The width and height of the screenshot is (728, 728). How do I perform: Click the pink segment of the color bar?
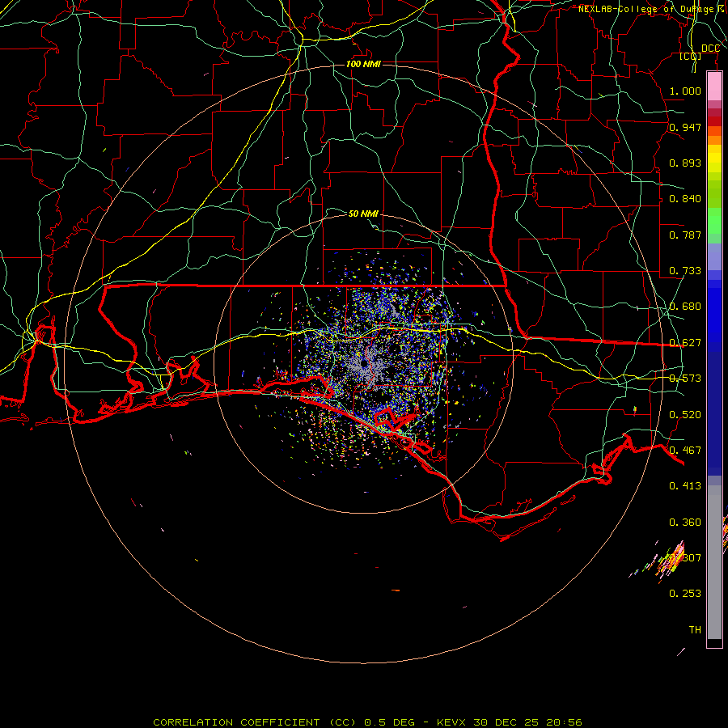pyautogui.click(x=714, y=87)
